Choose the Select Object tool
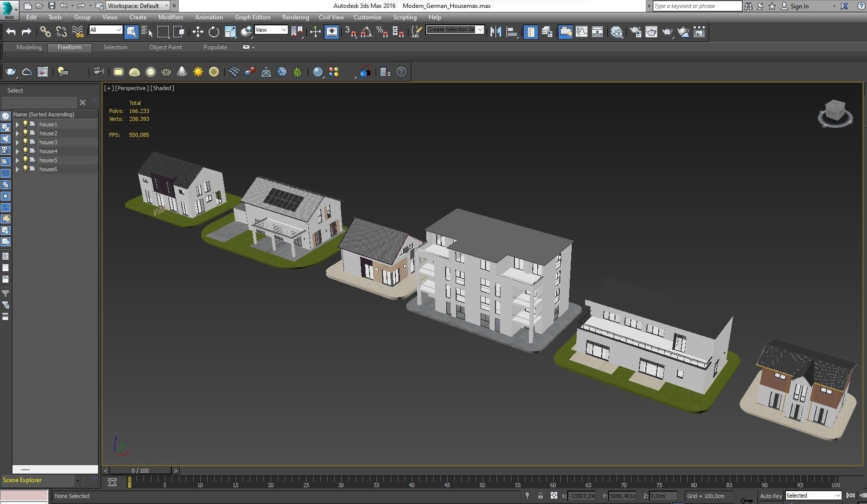867x504 pixels. 131,32
